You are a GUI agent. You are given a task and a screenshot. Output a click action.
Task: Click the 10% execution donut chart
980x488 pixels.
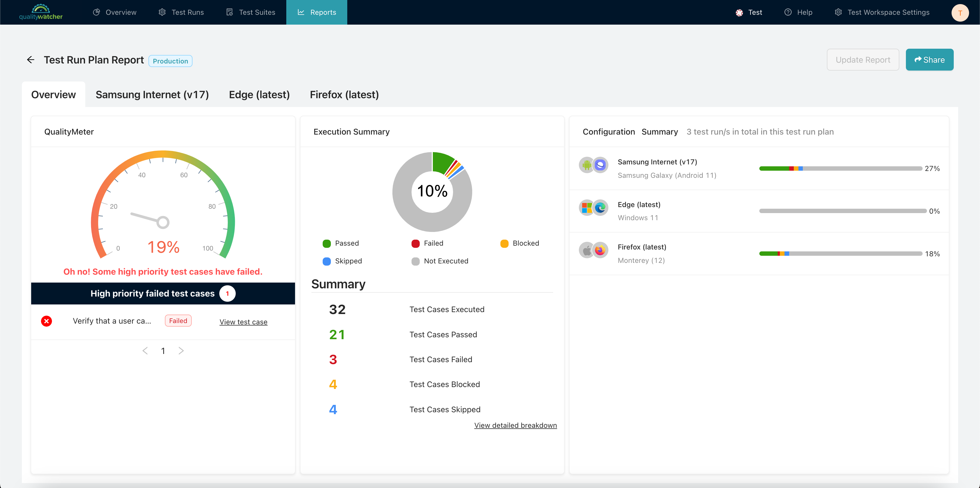click(432, 191)
